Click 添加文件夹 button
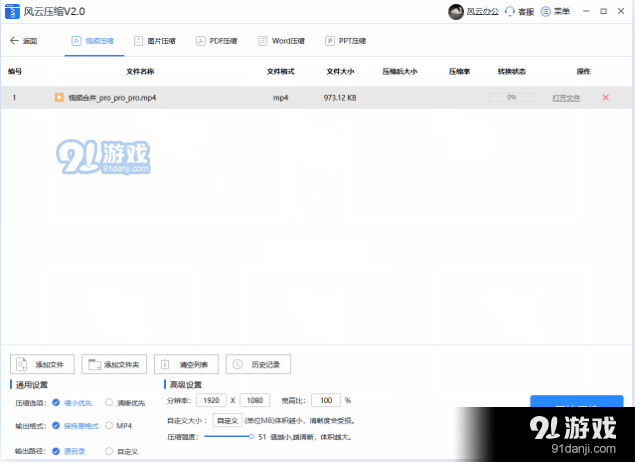The image size is (635, 462). tap(115, 364)
